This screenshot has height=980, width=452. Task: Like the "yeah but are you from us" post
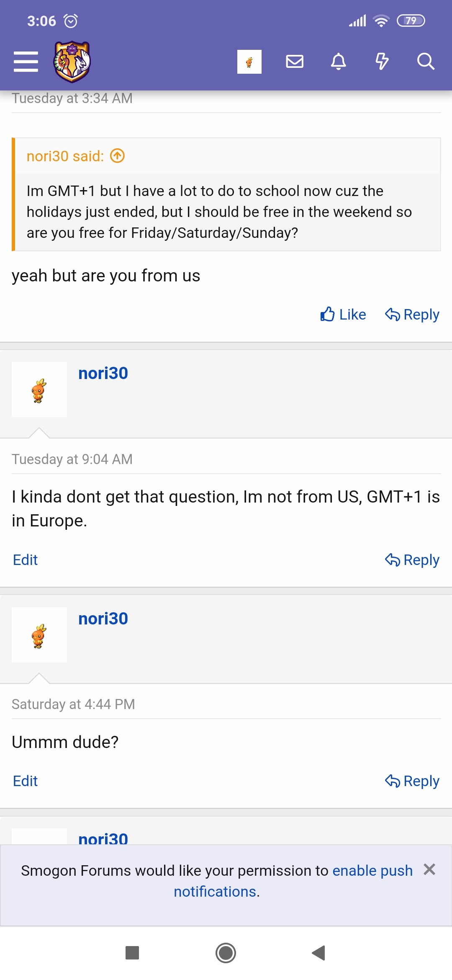point(343,315)
